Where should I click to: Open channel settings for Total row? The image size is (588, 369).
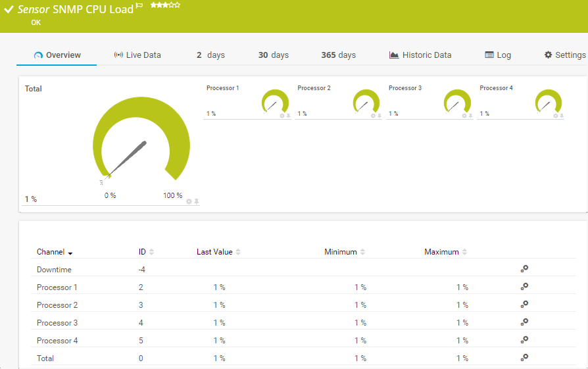(524, 357)
